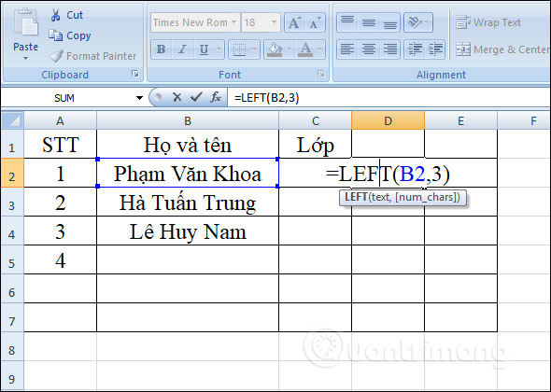
Task: Select column B header
Action: [x=188, y=120]
